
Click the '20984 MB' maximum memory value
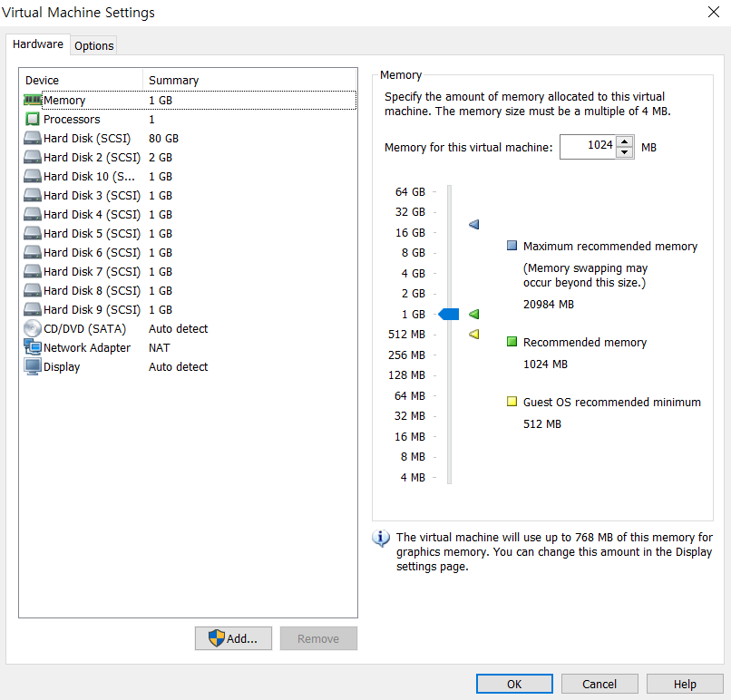(548, 304)
